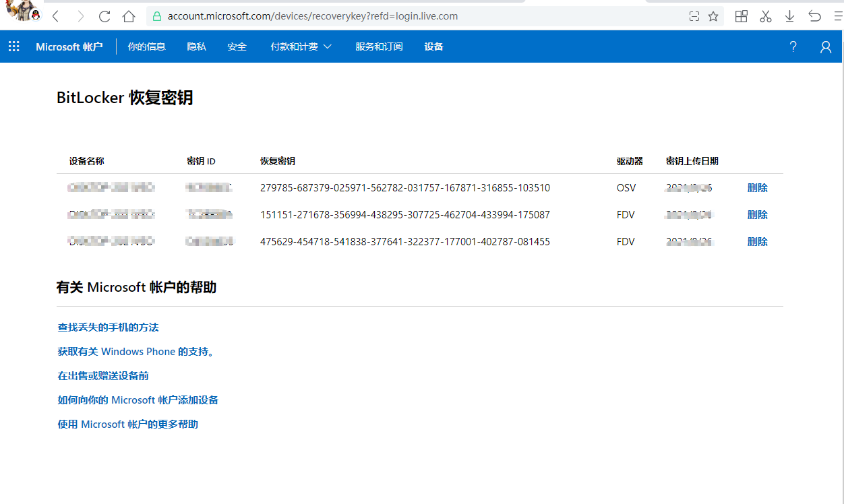
Task: Open the 你的信息 menu item
Action: pyautogui.click(x=147, y=46)
